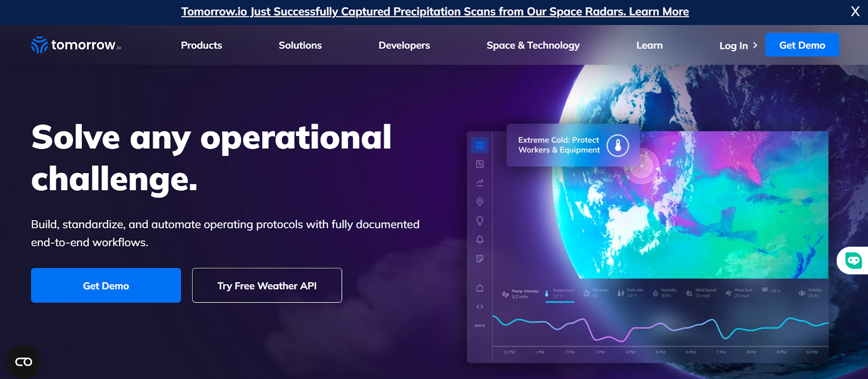Select the location pin icon in sidebar

pyautogui.click(x=480, y=202)
